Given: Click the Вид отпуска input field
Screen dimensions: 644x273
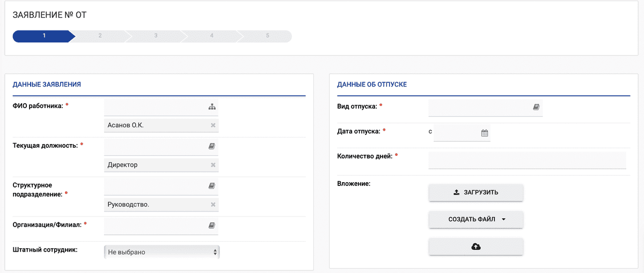Looking at the screenshot, I should (x=479, y=107).
